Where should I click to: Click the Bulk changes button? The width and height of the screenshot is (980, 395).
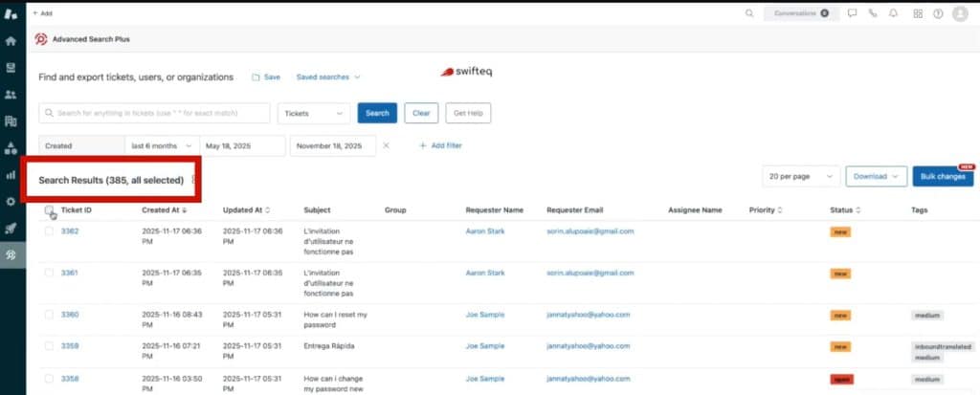coord(943,177)
